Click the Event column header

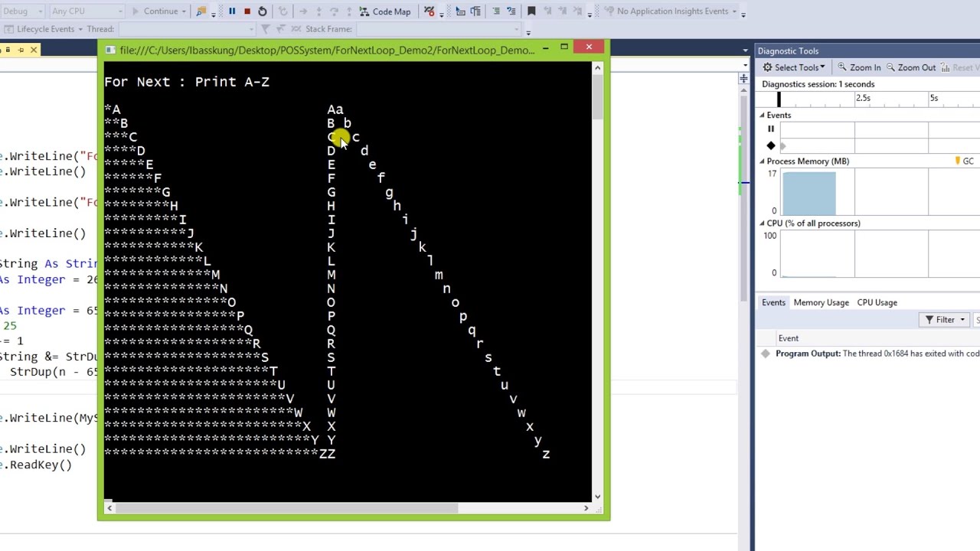coord(788,338)
